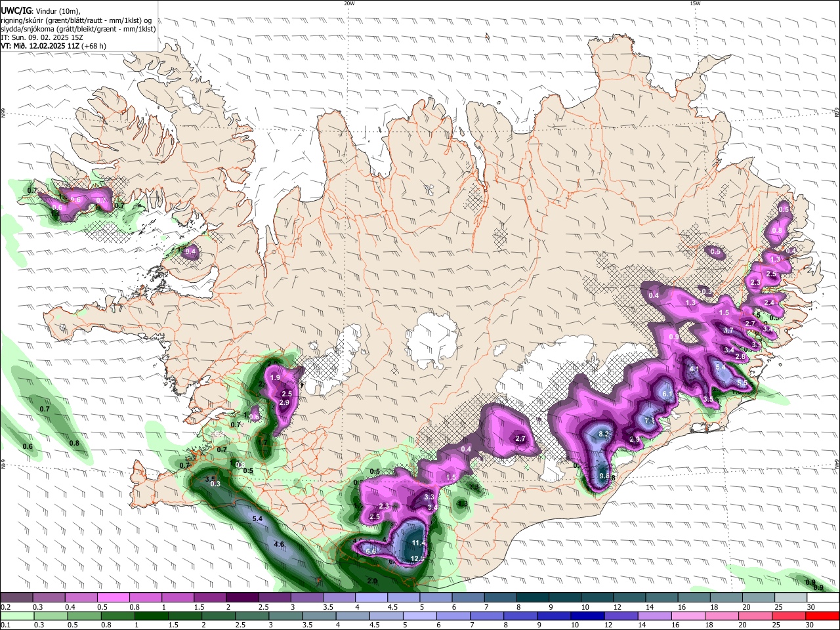The width and height of the screenshot is (840, 630).
Task: Select the bright pink 0.5 swatch, top legend row
Action: 114,598
